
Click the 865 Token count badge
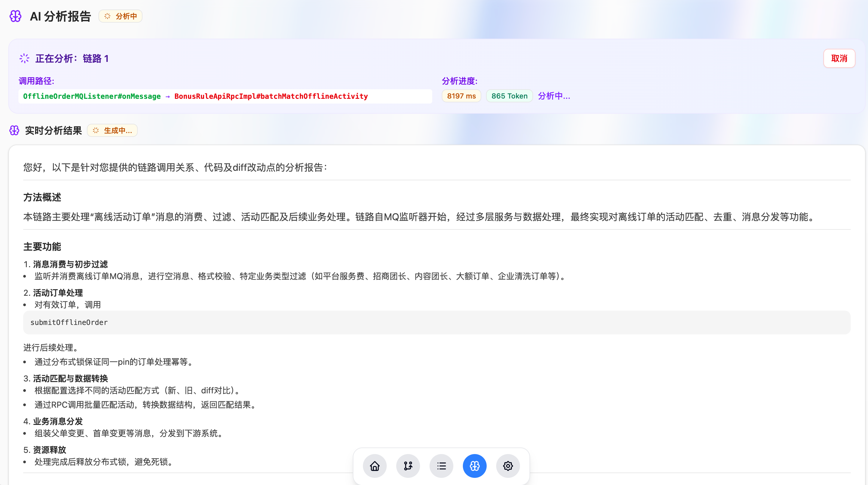(x=509, y=96)
